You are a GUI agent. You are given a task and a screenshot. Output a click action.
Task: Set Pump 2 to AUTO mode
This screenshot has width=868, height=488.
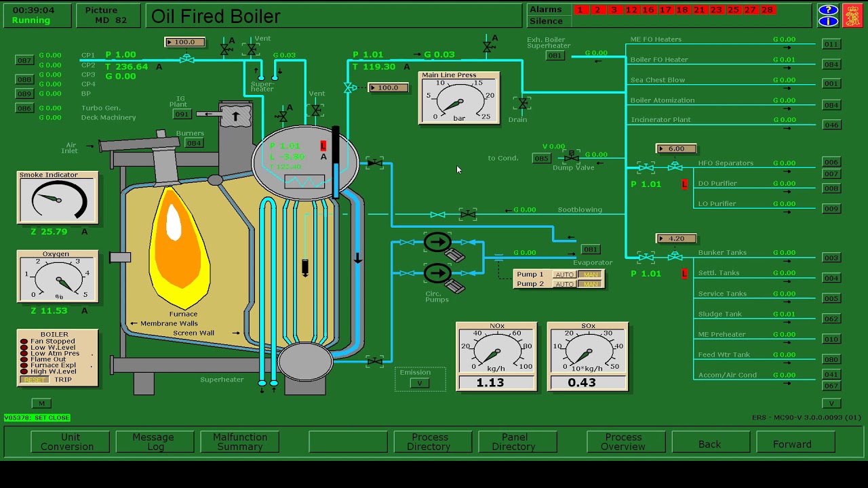click(x=564, y=284)
